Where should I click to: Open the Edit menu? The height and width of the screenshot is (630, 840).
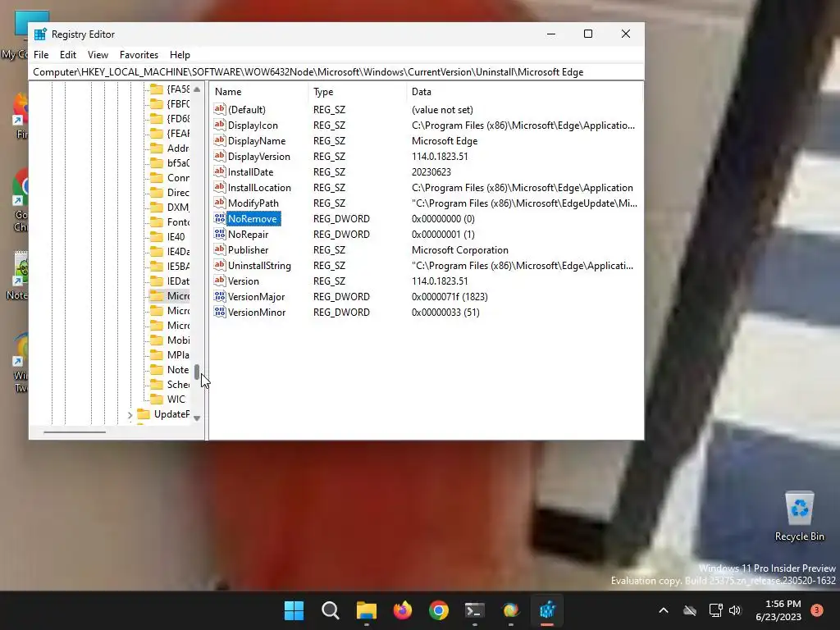[x=67, y=55]
